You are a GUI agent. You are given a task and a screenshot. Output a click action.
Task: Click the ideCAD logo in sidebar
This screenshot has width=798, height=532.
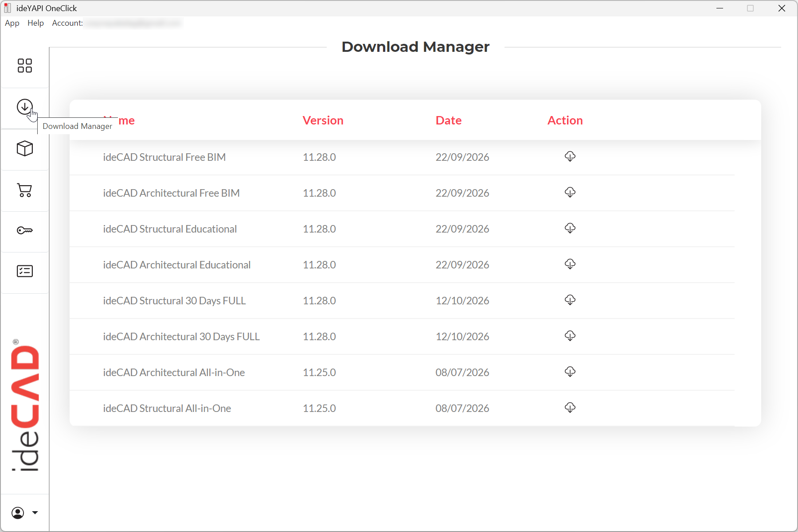coord(25,405)
